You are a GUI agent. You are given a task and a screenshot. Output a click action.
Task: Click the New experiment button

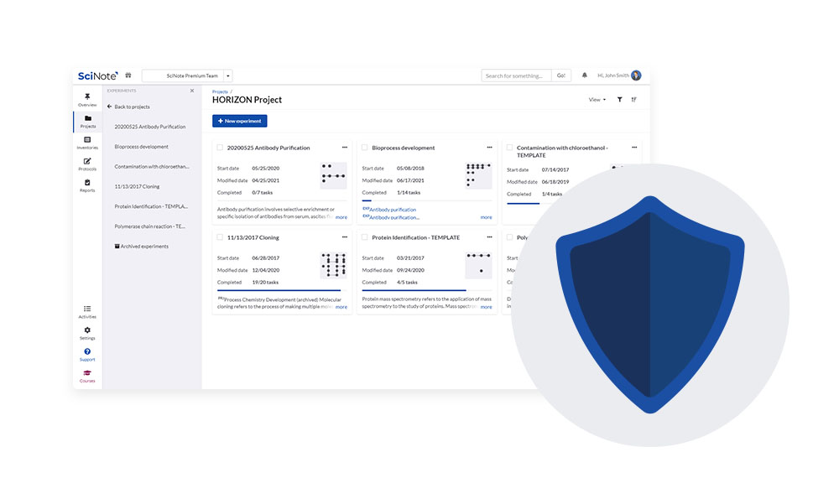point(239,121)
